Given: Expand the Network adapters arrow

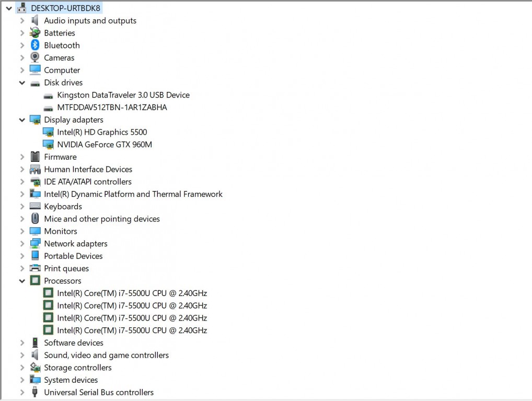Looking at the screenshot, I should coord(22,244).
